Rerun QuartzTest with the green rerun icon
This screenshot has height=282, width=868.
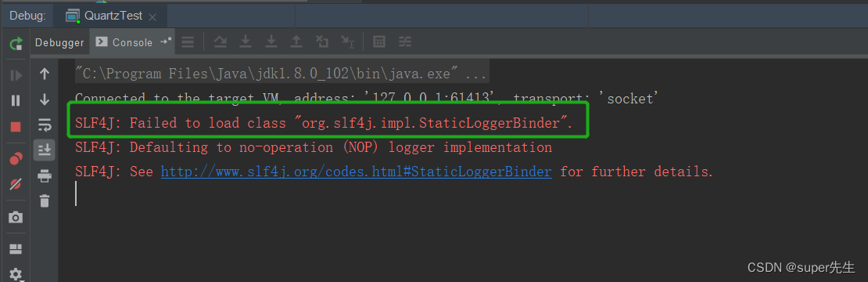(16, 43)
